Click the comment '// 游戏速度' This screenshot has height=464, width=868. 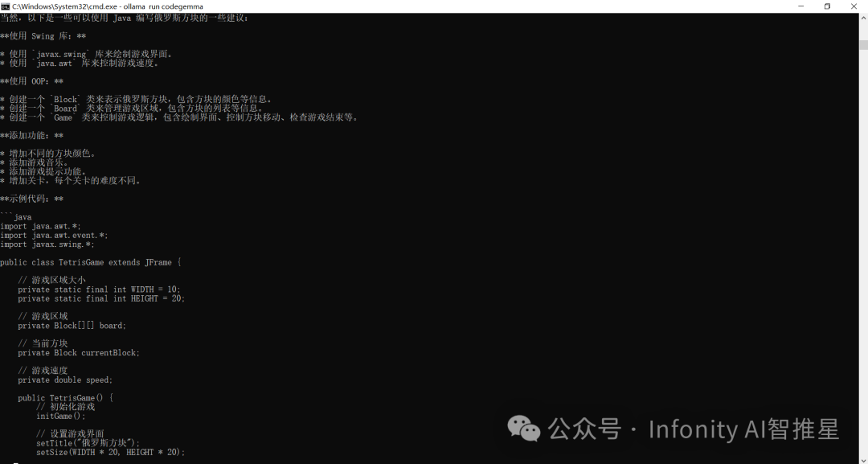tap(43, 371)
